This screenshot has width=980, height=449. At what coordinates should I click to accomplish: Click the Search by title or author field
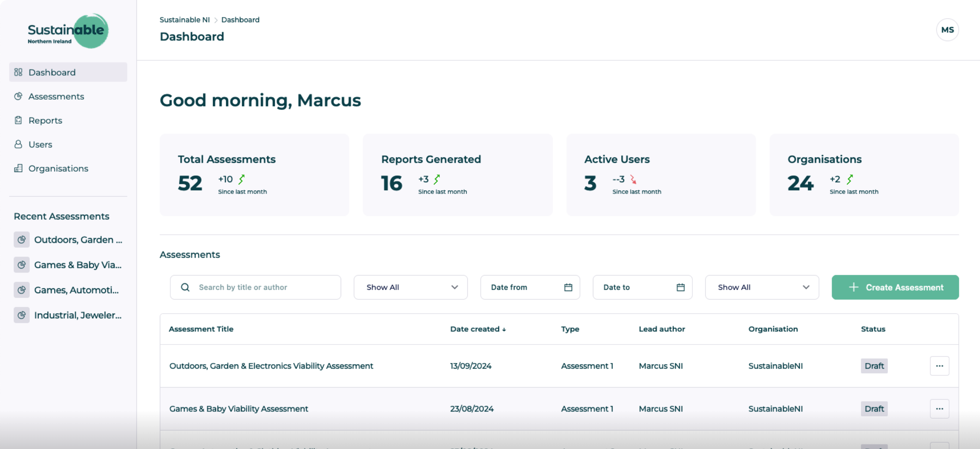tap(262, 287)
